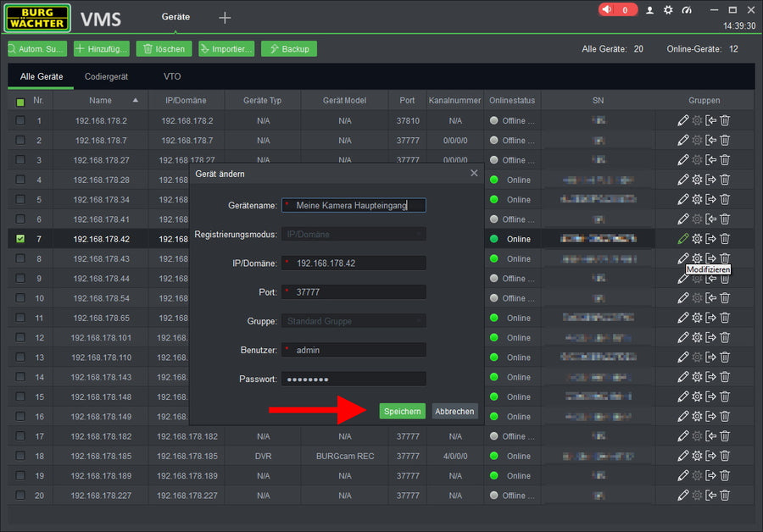
Task: Click the red alarm speaker icon
Action: coord(607,10)
